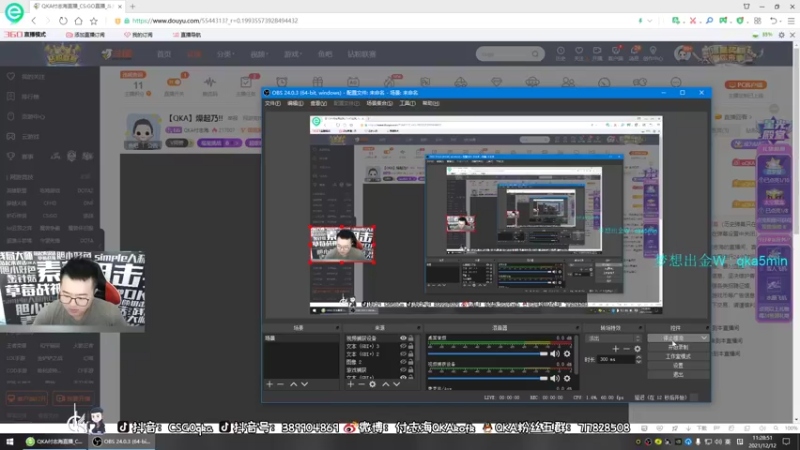Add a new source in OBS

click(x=351, y=384)
